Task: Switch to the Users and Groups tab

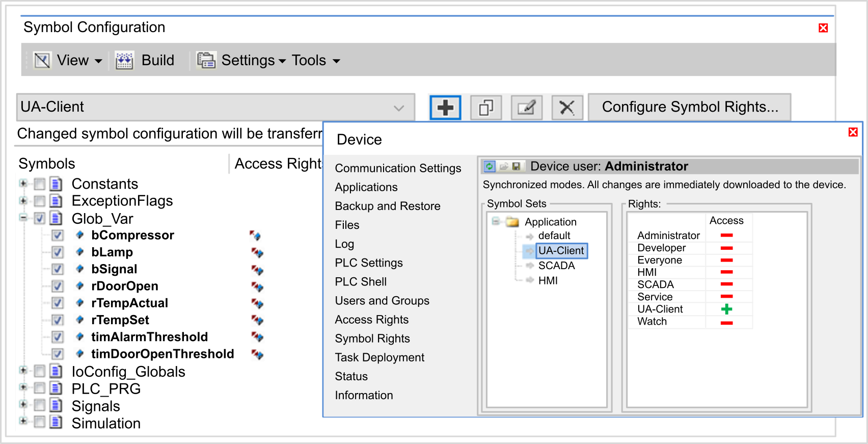Action: (x=382, y=301)
